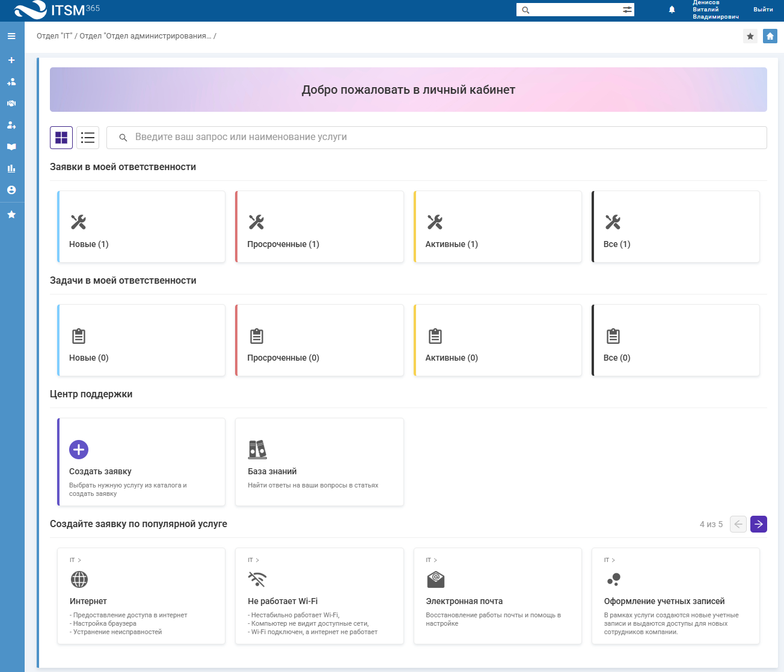Open the hamburger menu in sidebar
This screenshot has width=784, height=672.
[11, 36]
